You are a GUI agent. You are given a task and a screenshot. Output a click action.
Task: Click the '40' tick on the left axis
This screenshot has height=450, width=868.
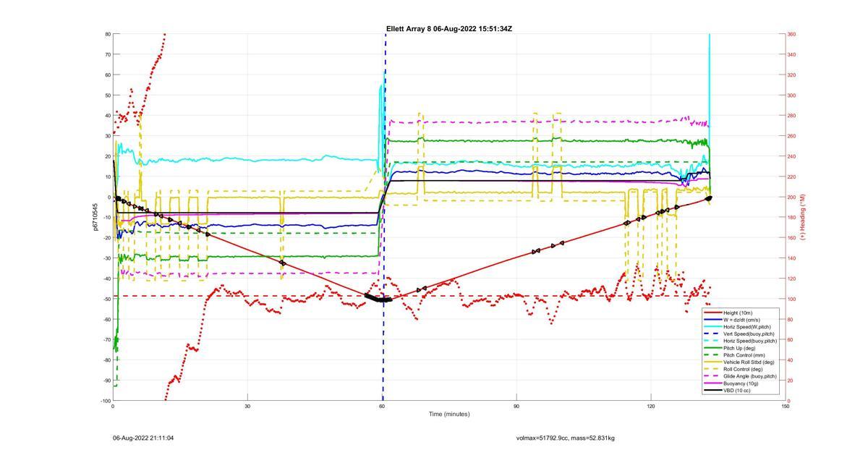coord(107,116)
